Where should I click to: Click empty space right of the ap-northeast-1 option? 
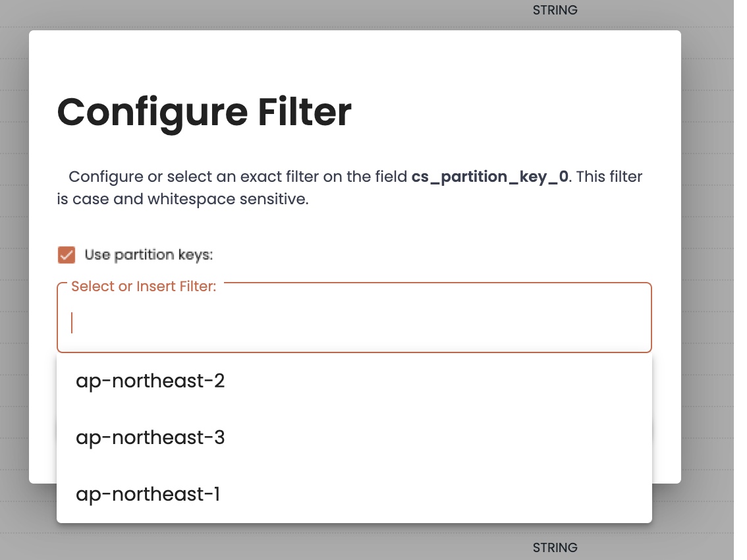point(461,494)
